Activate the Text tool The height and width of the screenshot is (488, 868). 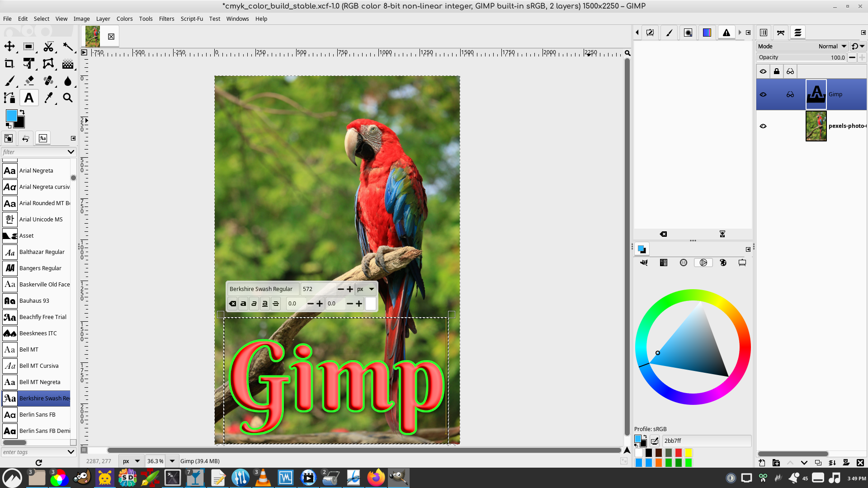click(29, 98)
